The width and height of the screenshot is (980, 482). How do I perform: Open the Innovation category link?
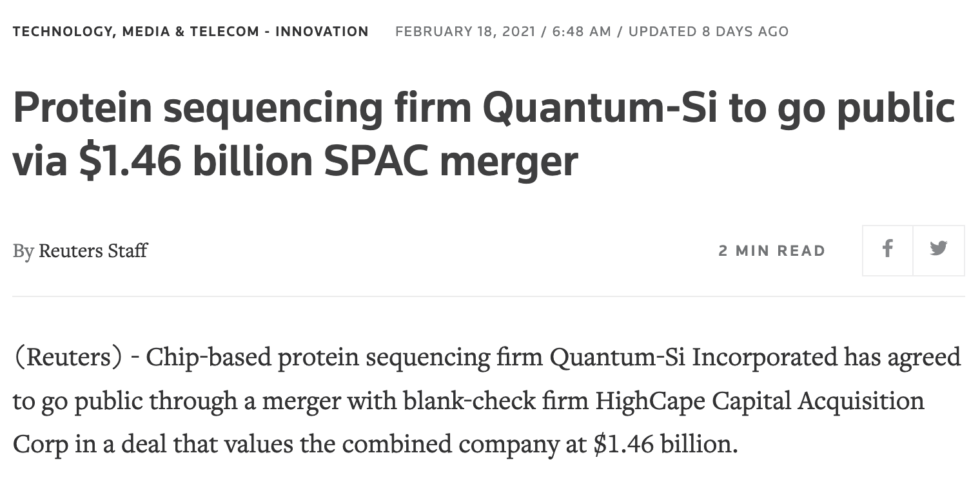click(322, 32)
